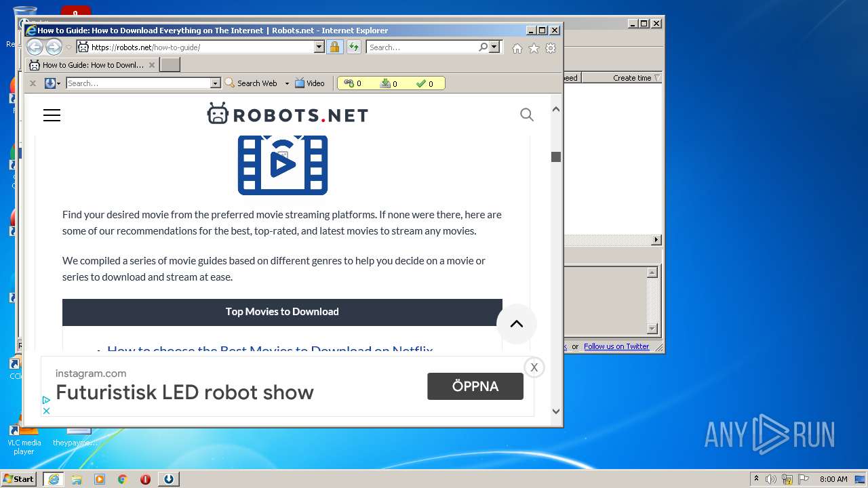Show hidden system tray icons
Viewport: 868px width, 488px height.
756,479
